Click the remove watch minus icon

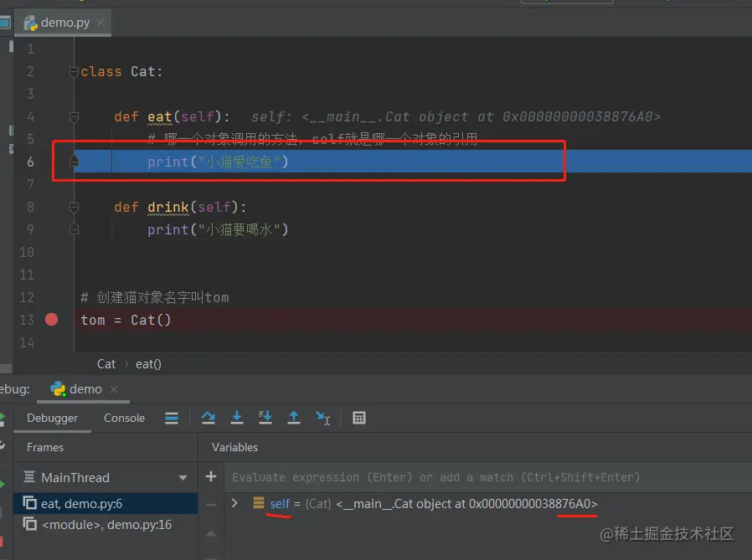click(x=211, y=505)
